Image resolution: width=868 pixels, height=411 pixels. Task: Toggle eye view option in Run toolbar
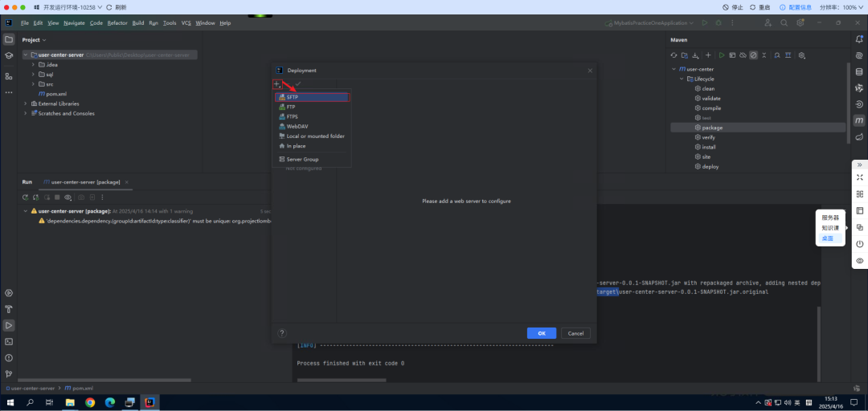(68, 197)
